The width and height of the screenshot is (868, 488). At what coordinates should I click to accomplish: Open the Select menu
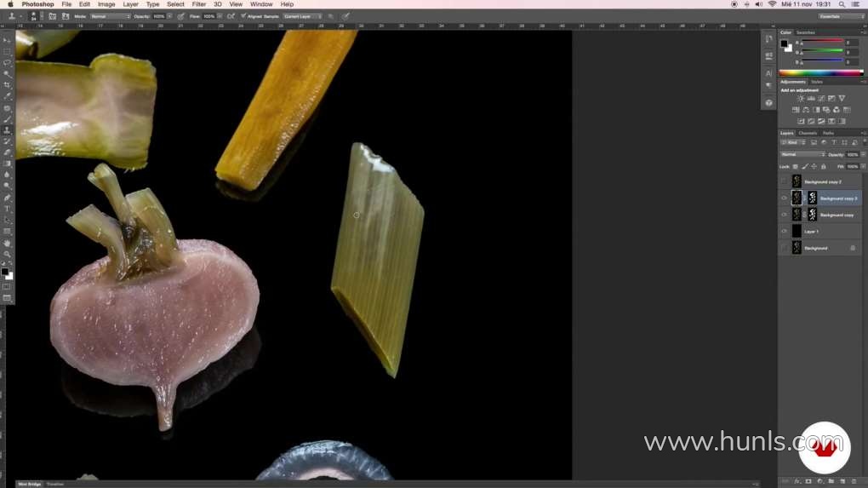[x=175, y=4]
